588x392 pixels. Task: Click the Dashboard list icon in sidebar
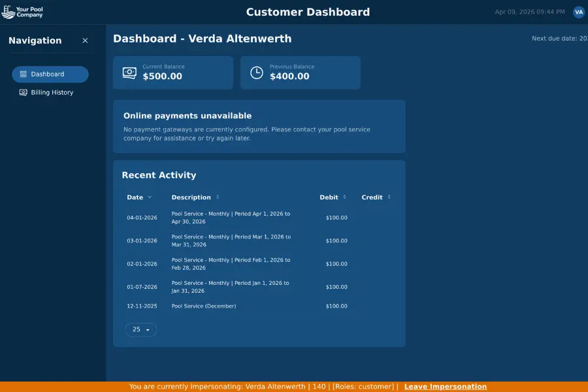pyautogui.click(x=24, y=74)
